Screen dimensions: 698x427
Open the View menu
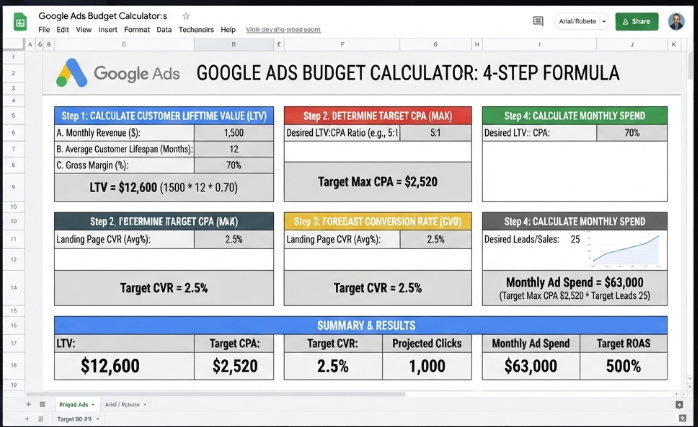[83, 29]
